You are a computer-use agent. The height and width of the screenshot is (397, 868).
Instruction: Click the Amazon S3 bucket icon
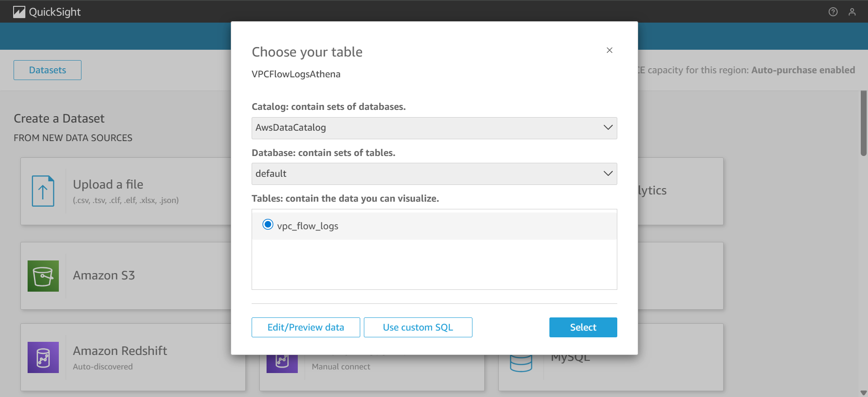click(43, 276)
